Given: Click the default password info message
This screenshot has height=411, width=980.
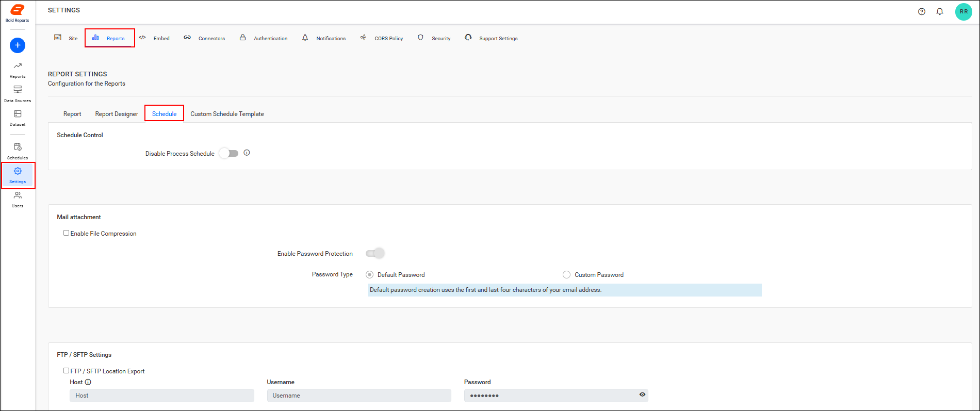Looking at the screenshot, I should pyautogui.click(x=564, y=290).
